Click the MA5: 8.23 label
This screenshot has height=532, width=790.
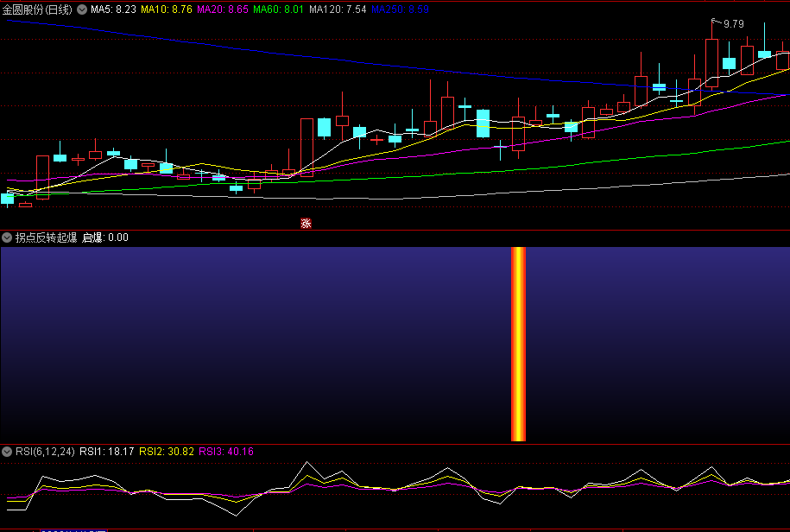pos(113,9)
